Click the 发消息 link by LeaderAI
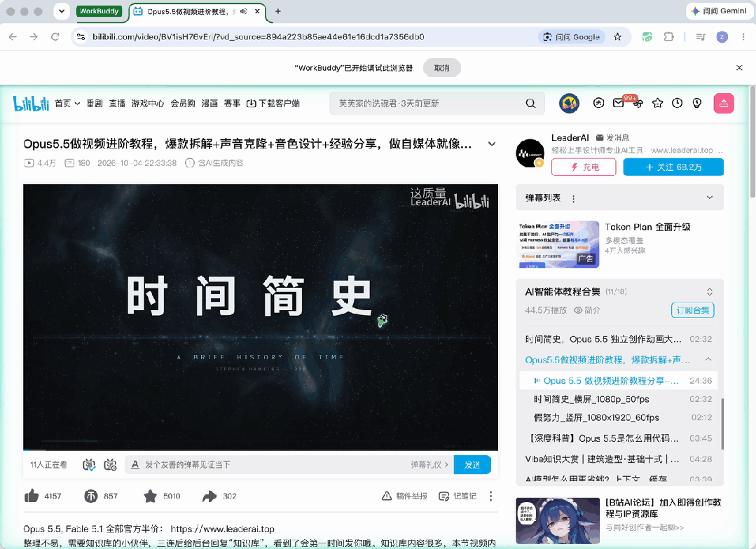The width and height of the screenshot is (756, 549). coord(613,137)
